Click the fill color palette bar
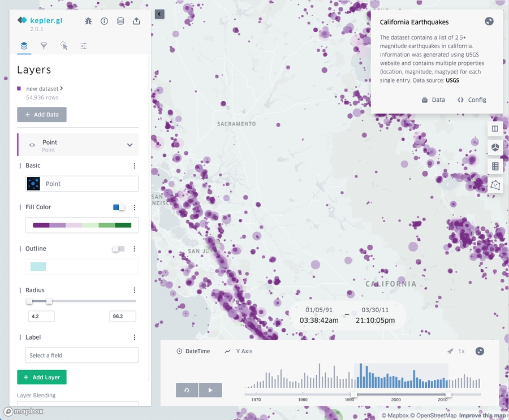The image size is (509, 420). 82,226
